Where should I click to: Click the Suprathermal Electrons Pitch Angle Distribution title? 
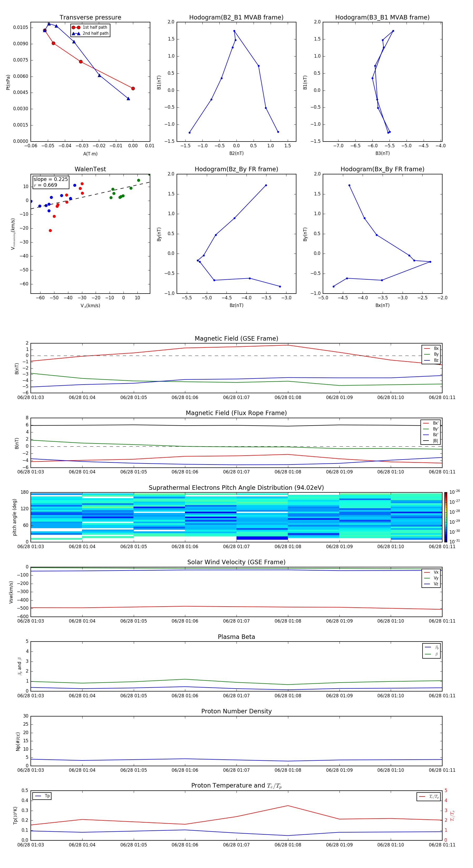tap(236, 488)
